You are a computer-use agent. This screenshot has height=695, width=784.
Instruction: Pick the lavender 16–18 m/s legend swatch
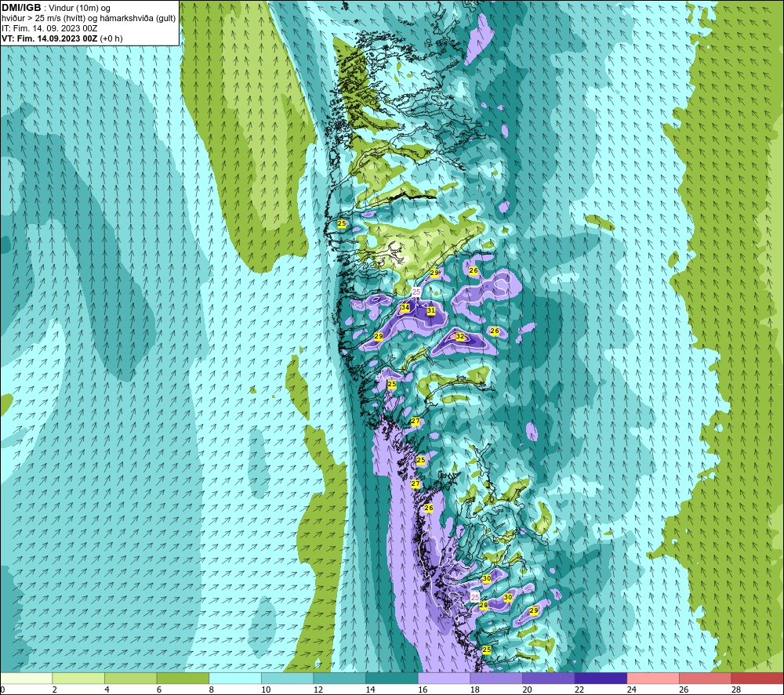pos(444,678)
